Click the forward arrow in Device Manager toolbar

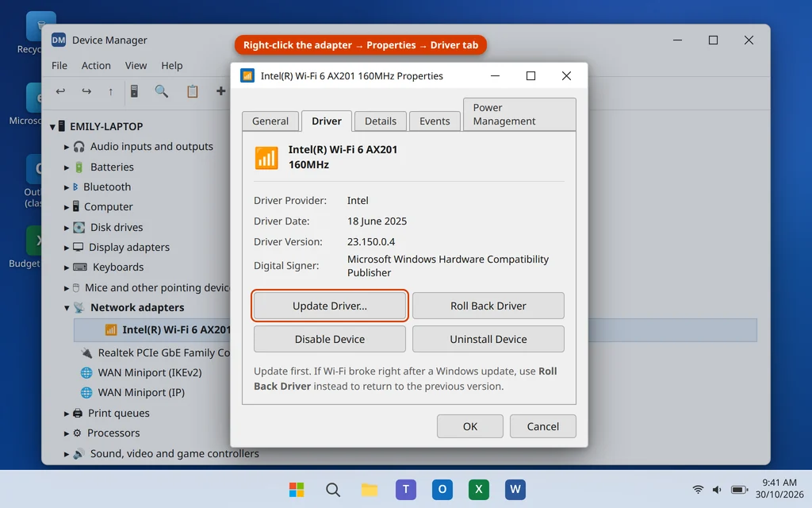click(x=86, y=91)
